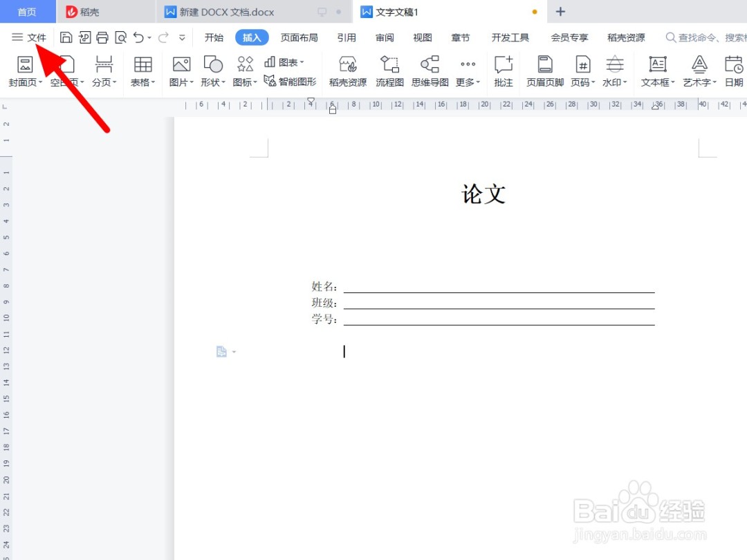Switch to the 章节 tab
Viewport: 747px width, 560px height.
[460, 37]
